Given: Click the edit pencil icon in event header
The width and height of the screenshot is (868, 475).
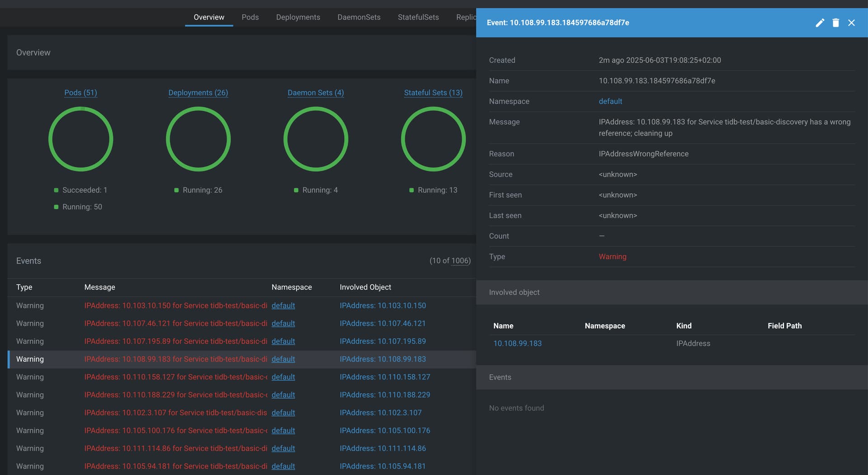Looking at the screenshot, I should tap(820, 23).
